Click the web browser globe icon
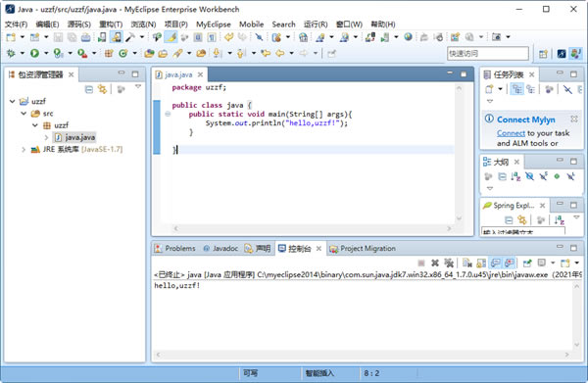 pyautogui.click(x=408, y=37)
